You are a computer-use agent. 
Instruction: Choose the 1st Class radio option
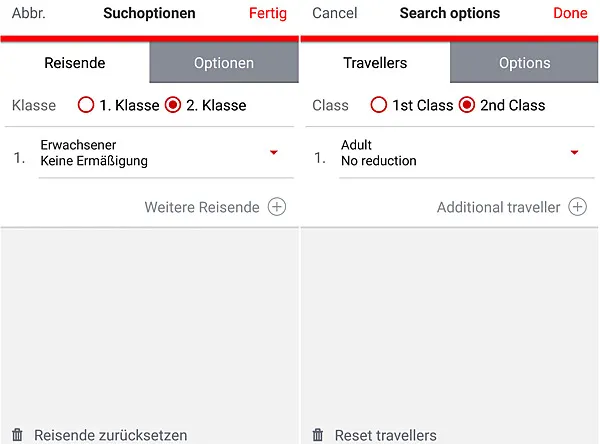pos(379,105)
